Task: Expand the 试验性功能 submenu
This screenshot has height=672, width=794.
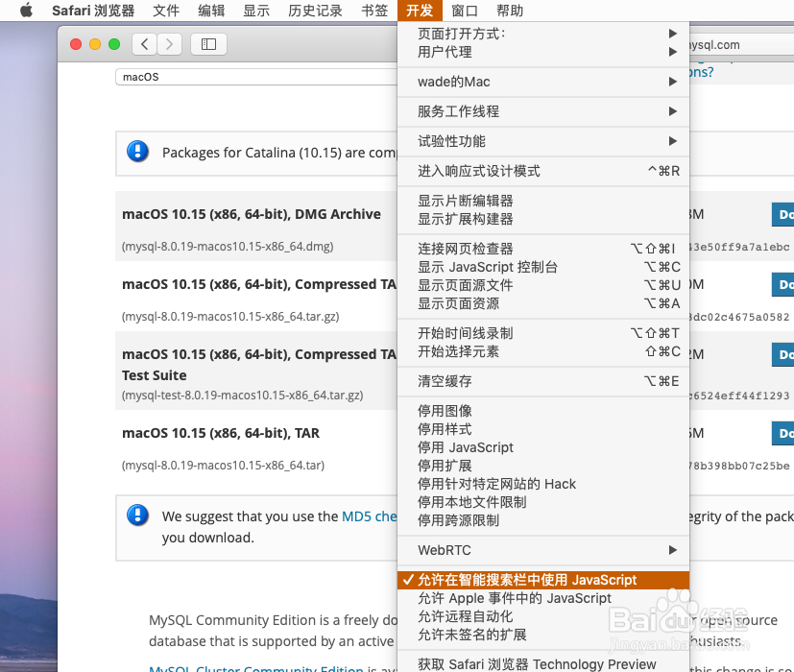Action: pyautogui.click(x=543, y=141)
